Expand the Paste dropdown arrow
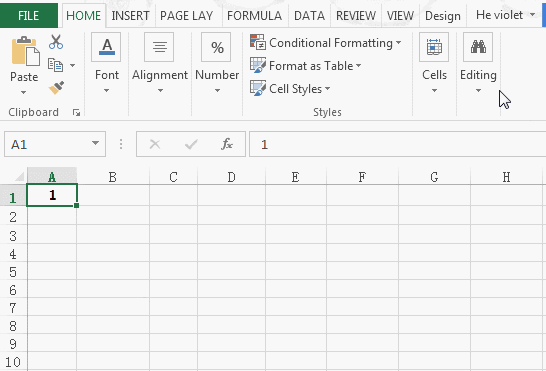 click(x=23, y=92)
